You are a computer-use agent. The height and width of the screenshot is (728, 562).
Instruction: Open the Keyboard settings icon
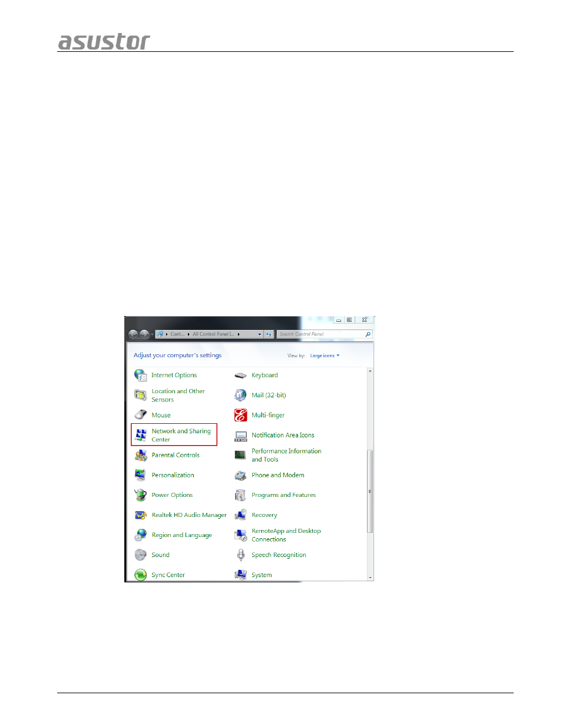240,375
